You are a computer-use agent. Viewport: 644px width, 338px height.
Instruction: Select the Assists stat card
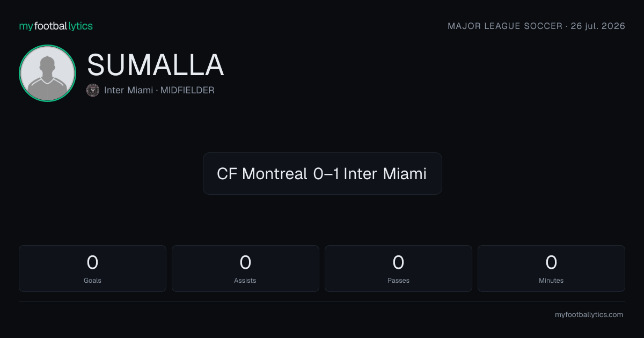tap(245, 268)
